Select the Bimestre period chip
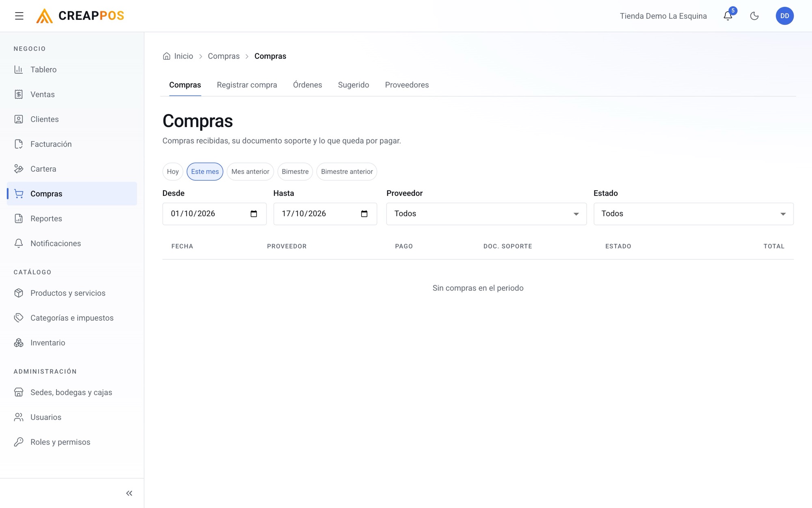Image resolution: width=812 pixels, height=508 pixels. point(295,172)
